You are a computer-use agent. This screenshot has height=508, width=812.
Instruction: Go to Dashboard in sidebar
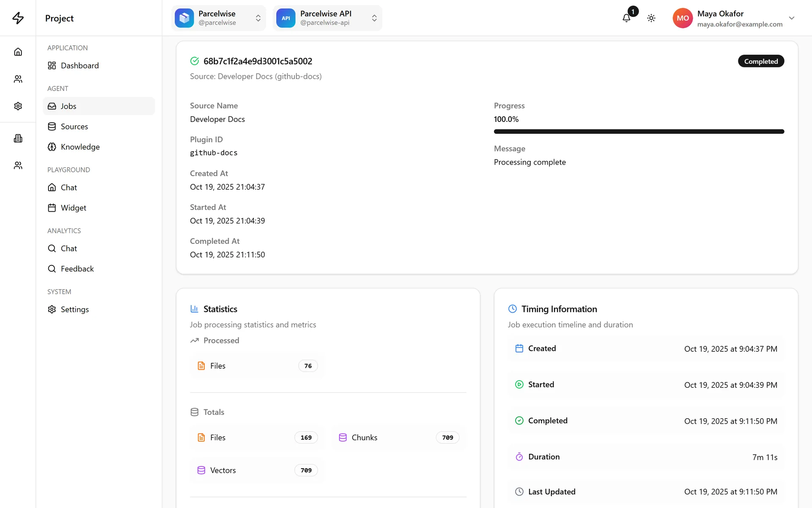(x=99, y=66)
